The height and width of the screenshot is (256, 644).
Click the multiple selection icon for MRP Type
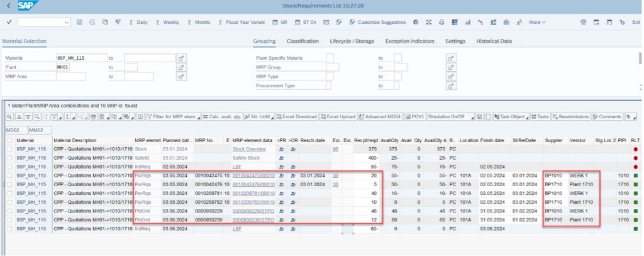pyautogui.click(x=452, y=77)
